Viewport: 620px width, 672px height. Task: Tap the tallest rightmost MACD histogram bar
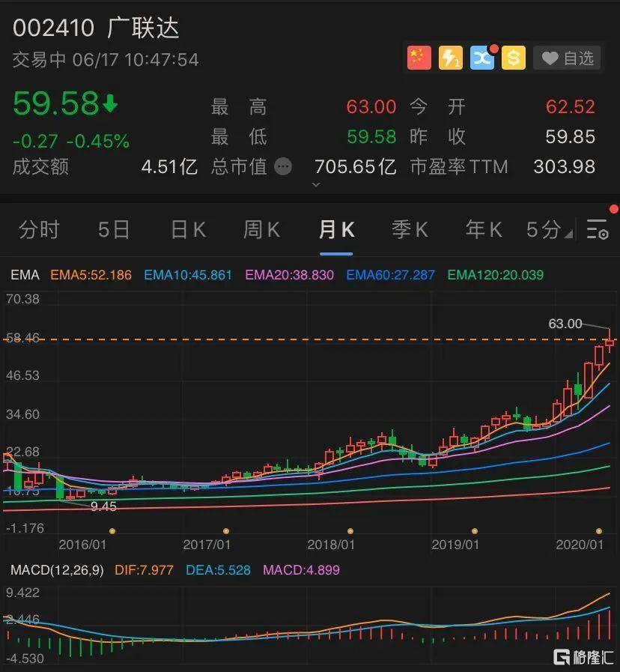click(610, 625)
